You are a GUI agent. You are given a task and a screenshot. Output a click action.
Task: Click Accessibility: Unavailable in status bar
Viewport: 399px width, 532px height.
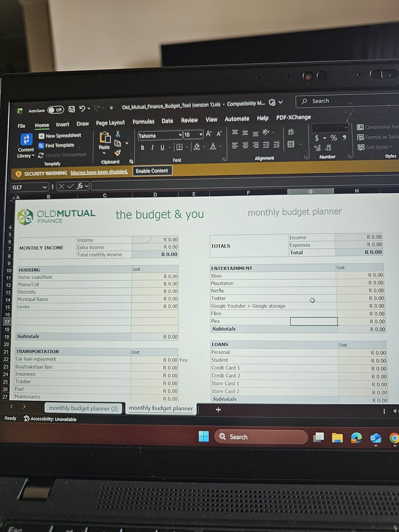(x=50, y=419)
